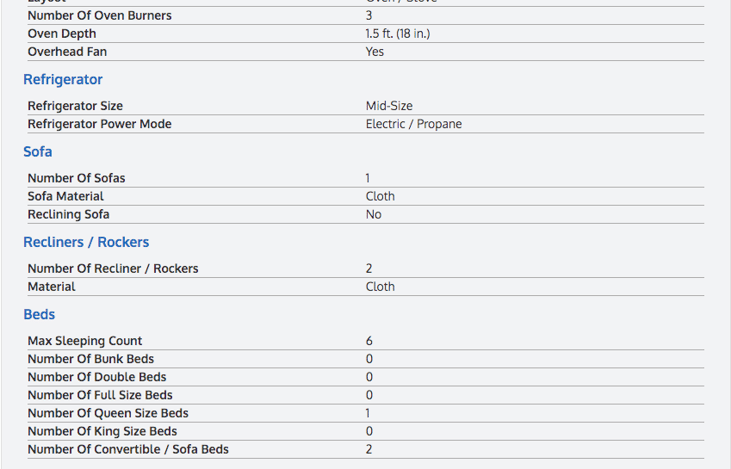Click the Electric / Propane value
Image resolution: width=731 pixels, height=469 pixels.
413,124
